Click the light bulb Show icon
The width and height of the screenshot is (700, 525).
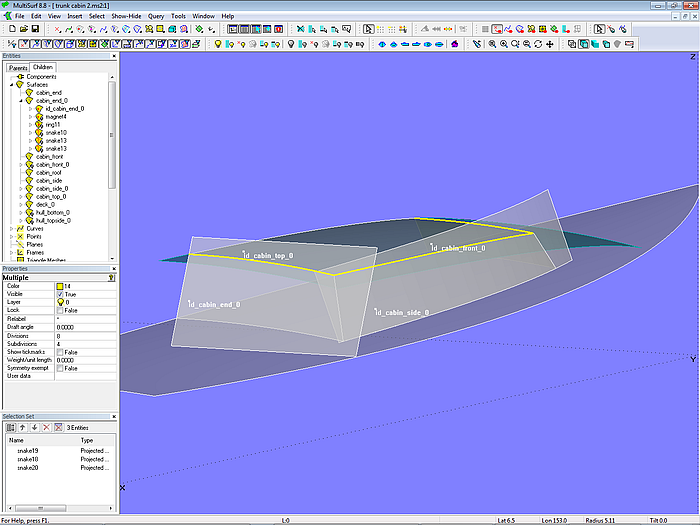point(218,44)
